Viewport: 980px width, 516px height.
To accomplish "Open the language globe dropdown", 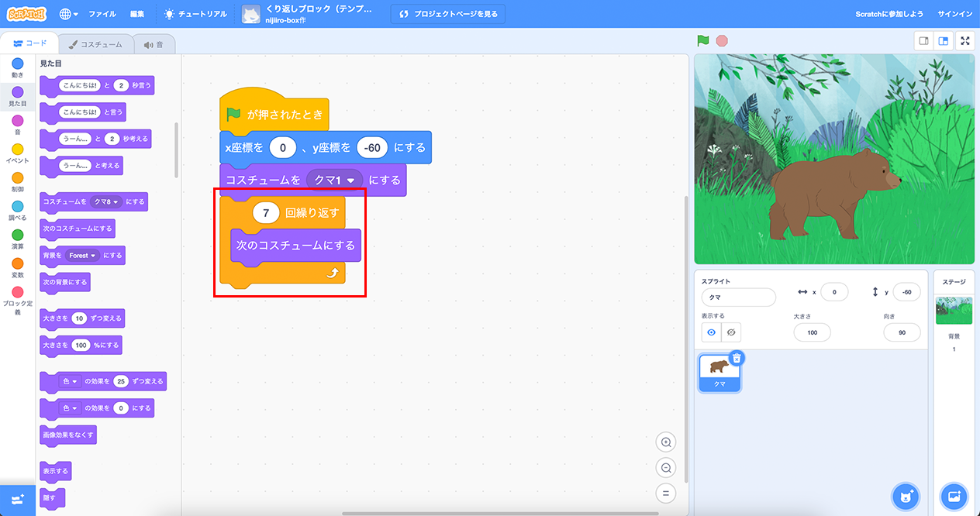I will click(x=68, y=14).
